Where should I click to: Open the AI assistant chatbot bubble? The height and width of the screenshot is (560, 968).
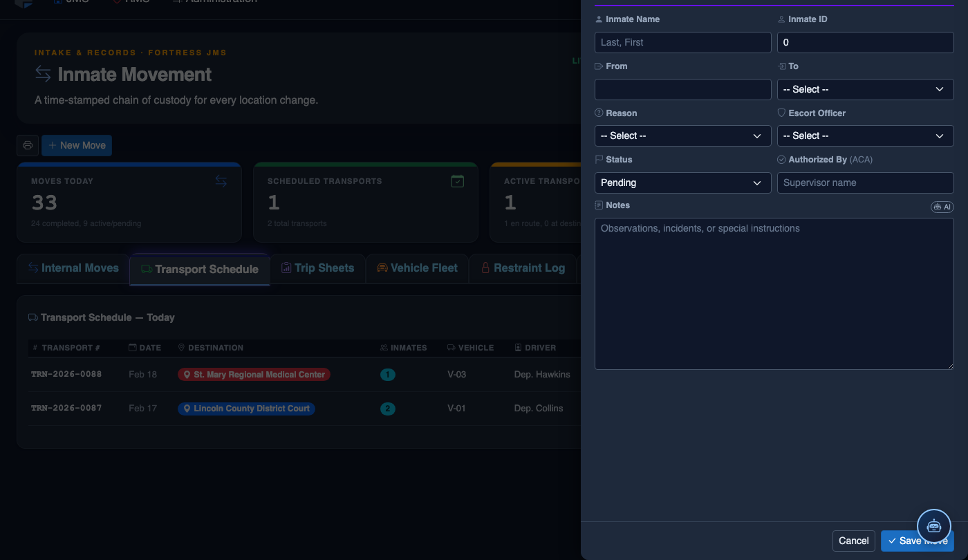pos(934,526)
